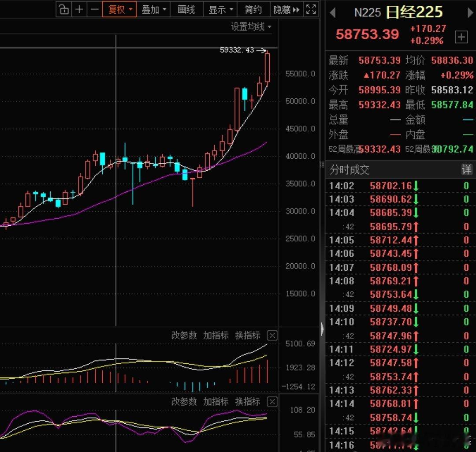Click 详 to view detailed trades

coord(466,169)
